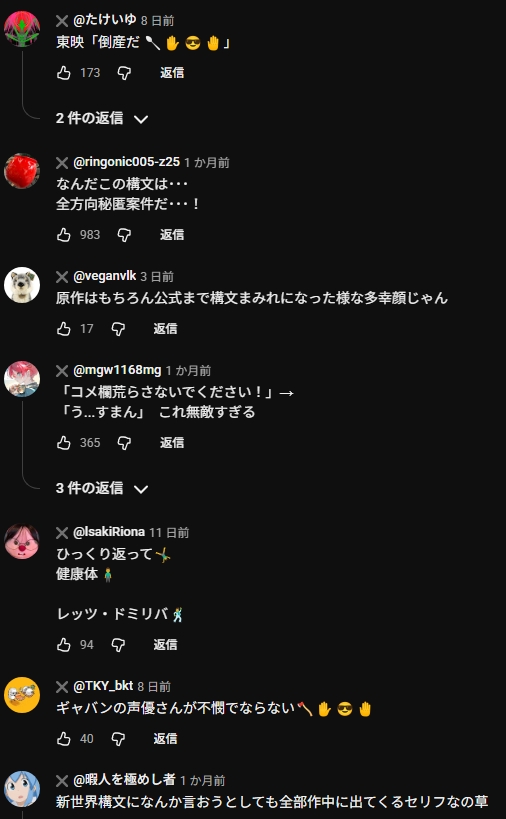Toggle dislike on @たけいゆ's comment
Image resolution: width=506 pixels, height=819 pixels.
[x=124, y=73]
